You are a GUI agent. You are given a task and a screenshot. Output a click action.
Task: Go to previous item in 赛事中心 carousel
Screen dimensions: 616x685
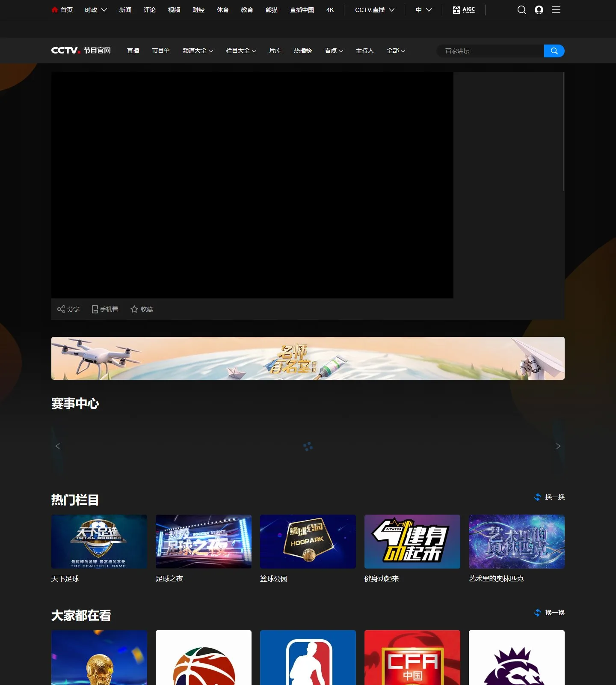pyautogui.click(x=58, y=446)
